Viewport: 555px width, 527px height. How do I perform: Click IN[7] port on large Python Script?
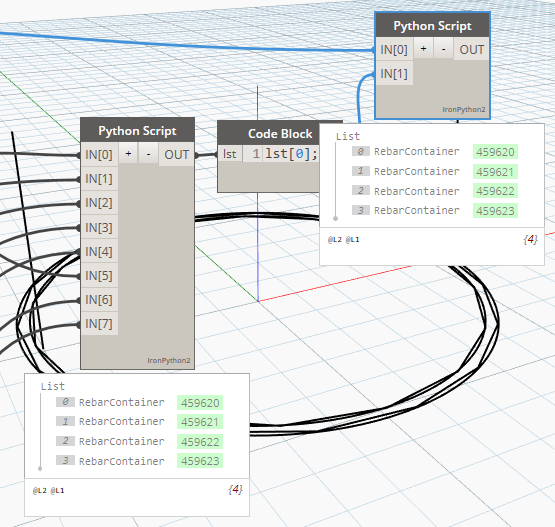click(x=99, y=323)
